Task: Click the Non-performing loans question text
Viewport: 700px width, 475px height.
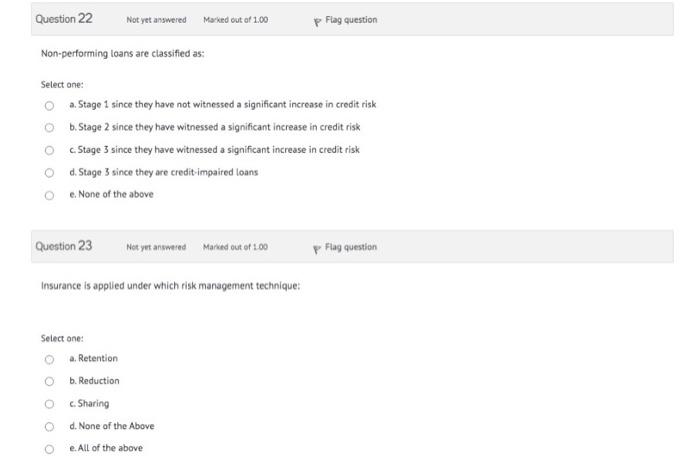Action: click(122, 53)
